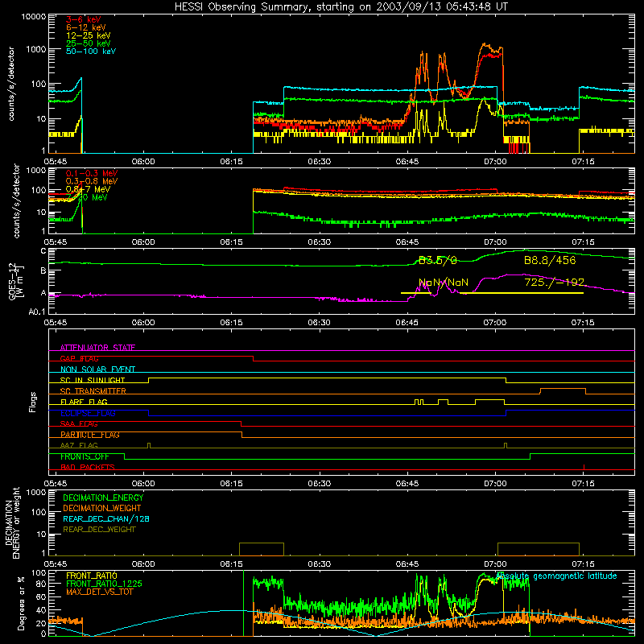Screen dimensions: 644x644
Task: Click the GOES-12 axis label
Action: pyautogui.click(x=15, y=281)
